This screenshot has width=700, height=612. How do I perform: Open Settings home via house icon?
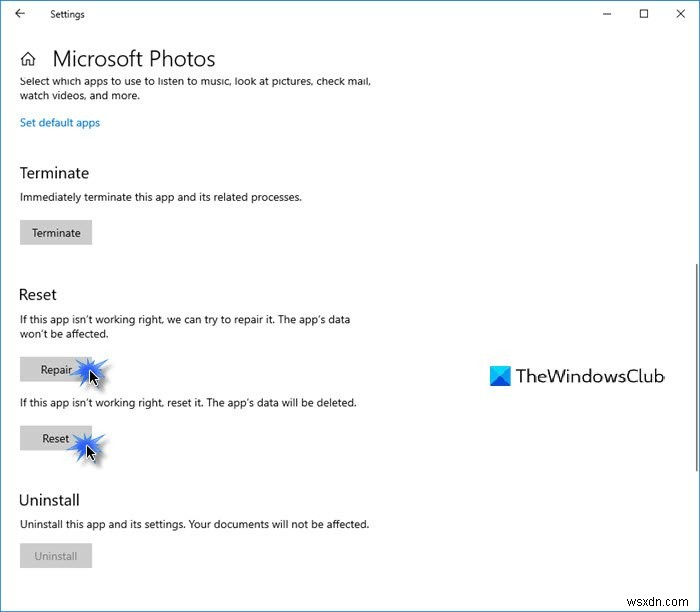point(28,58)
